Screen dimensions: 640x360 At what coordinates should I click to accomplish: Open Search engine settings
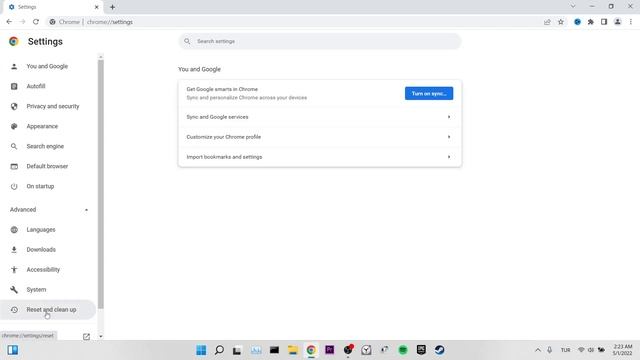pos(48,146)
